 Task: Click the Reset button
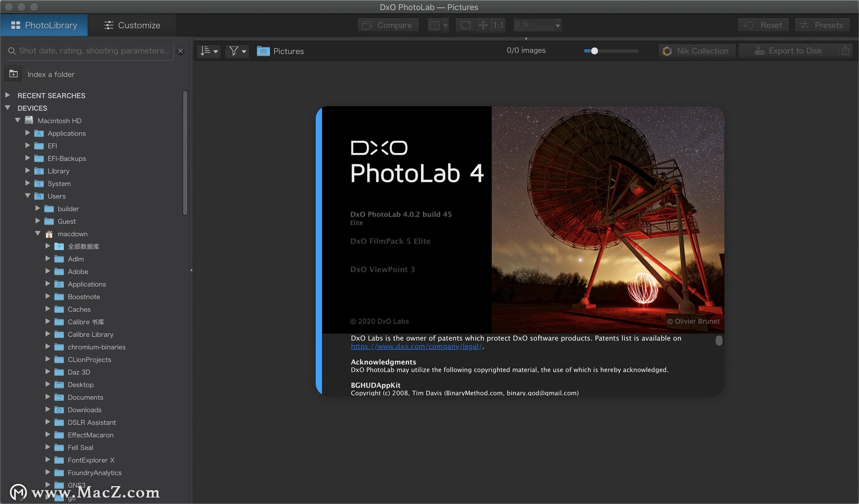click(763, 25)
